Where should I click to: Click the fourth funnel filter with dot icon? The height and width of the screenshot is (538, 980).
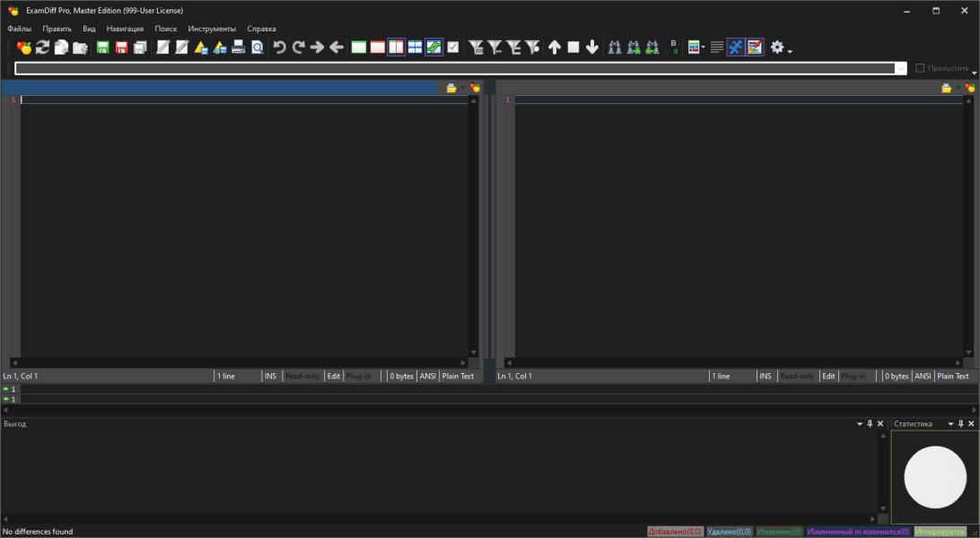point(532,48)
